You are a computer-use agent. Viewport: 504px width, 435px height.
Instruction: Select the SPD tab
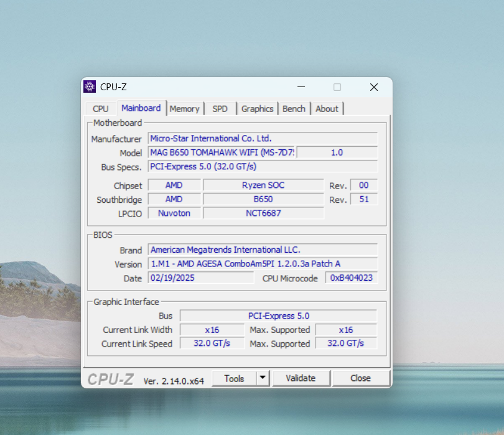[220, 109]
